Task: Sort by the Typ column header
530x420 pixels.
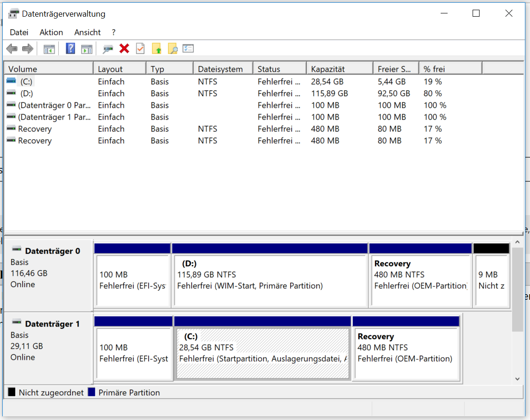Action: tap(170, 69)
